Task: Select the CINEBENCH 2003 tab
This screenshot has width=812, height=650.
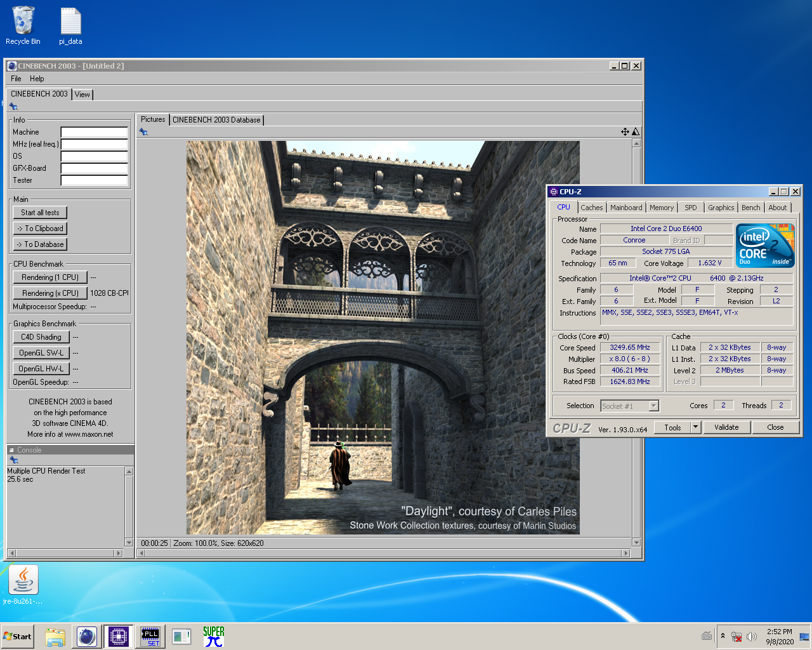Action: 39,94
